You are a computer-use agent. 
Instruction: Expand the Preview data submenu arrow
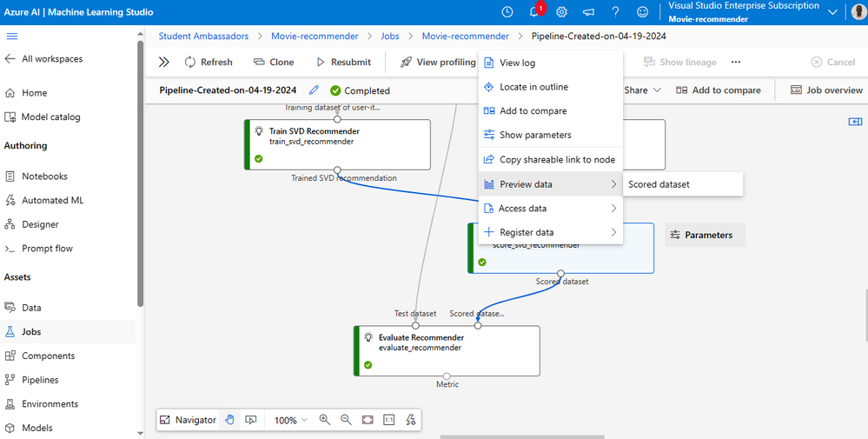click(613, 184)
